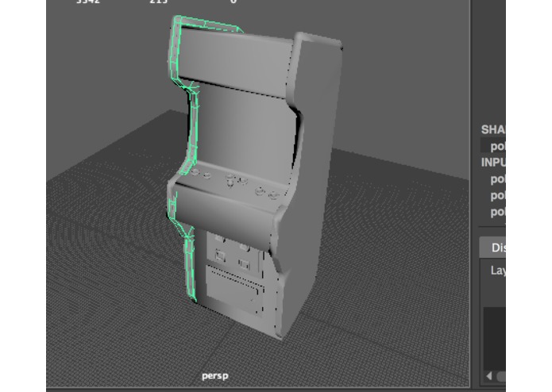Click the horizontal scrollbar thumb in layer list
The image size is (552, 392).
click(x=501, y=376)
